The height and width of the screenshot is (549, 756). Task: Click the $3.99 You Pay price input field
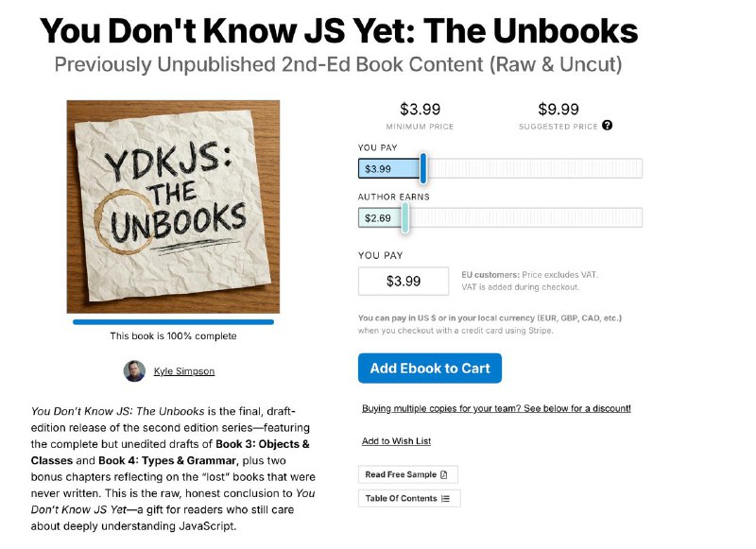404,281
